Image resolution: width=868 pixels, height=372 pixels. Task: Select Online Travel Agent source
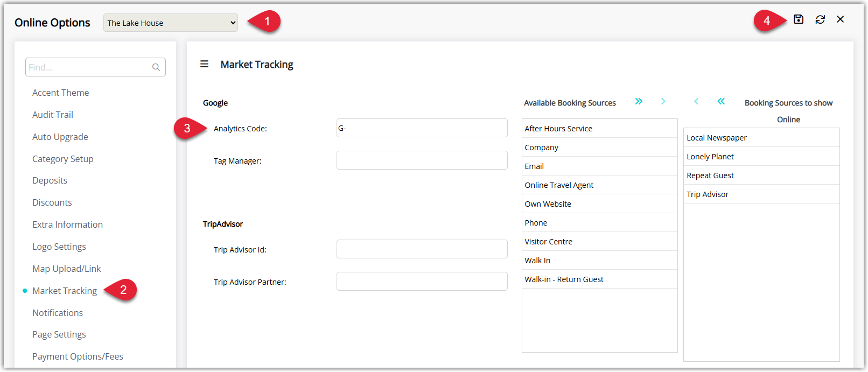pos(600,185)
